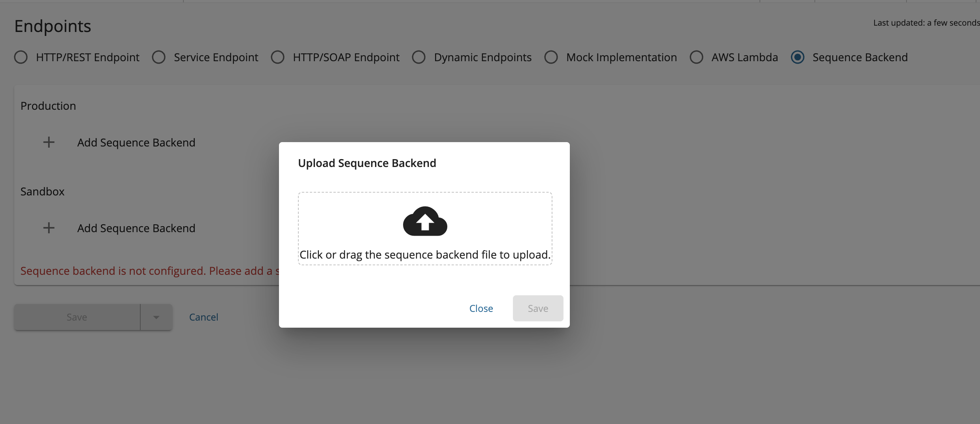Select the Sequence Backend radio button

pos(797,57)
